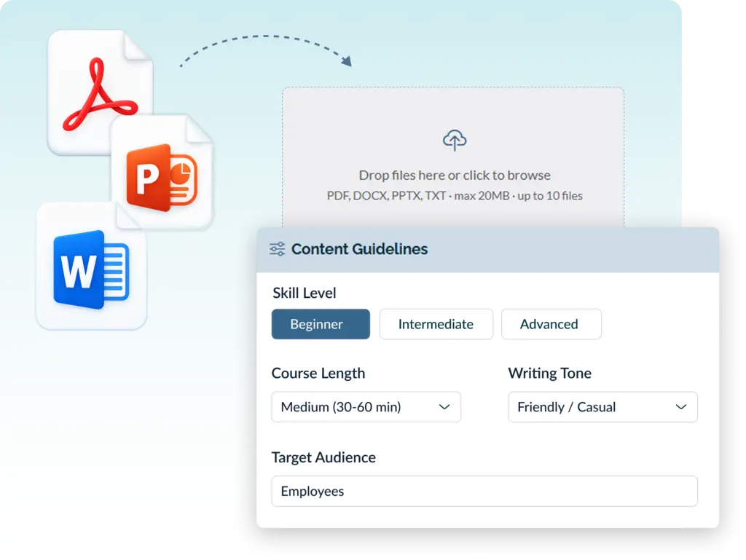Select the Intermediate skill level
Screen dimensions: 746x560
436,324
